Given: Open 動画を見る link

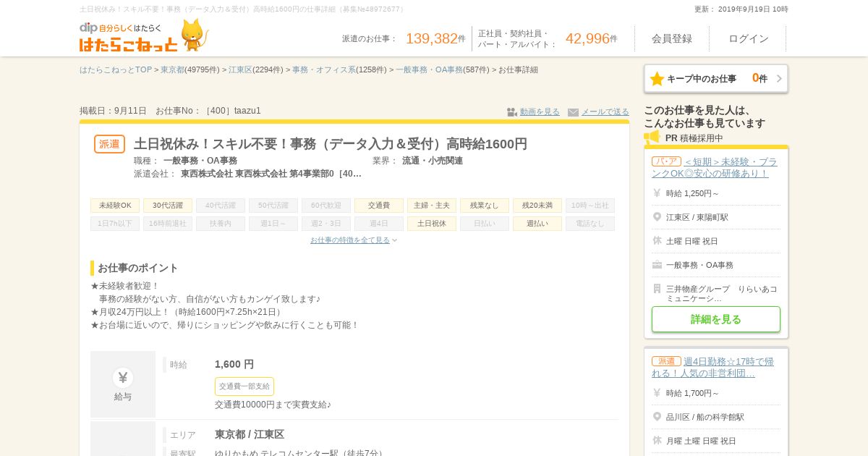Looking at the screenshot, I should click(540, 112).
